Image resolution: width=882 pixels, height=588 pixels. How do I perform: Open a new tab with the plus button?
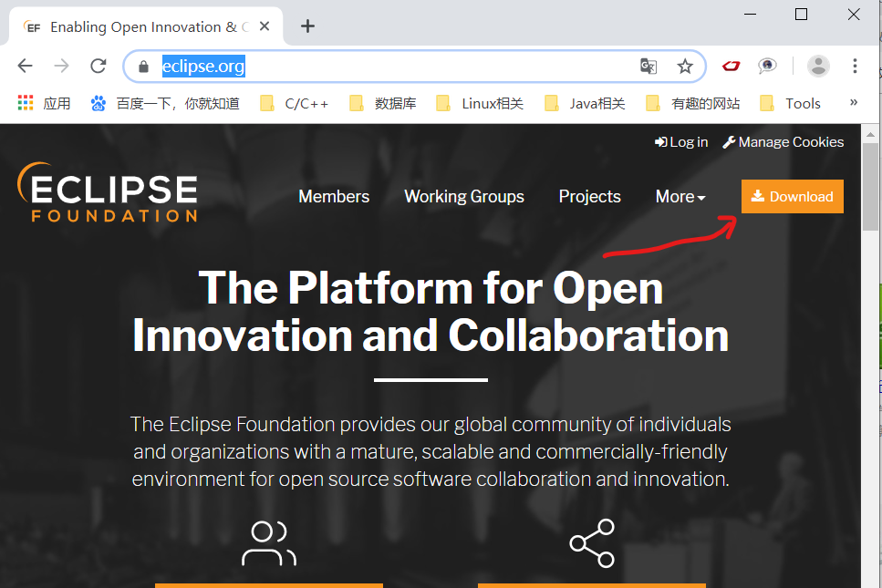click(x=307, y=26)
